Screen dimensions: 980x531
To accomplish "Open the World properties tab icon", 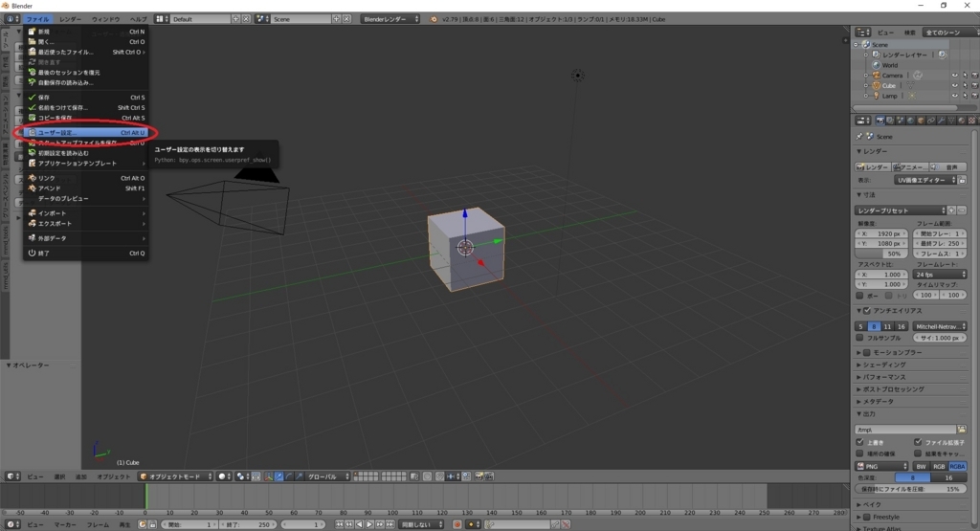I will click(x=911, y=121).
